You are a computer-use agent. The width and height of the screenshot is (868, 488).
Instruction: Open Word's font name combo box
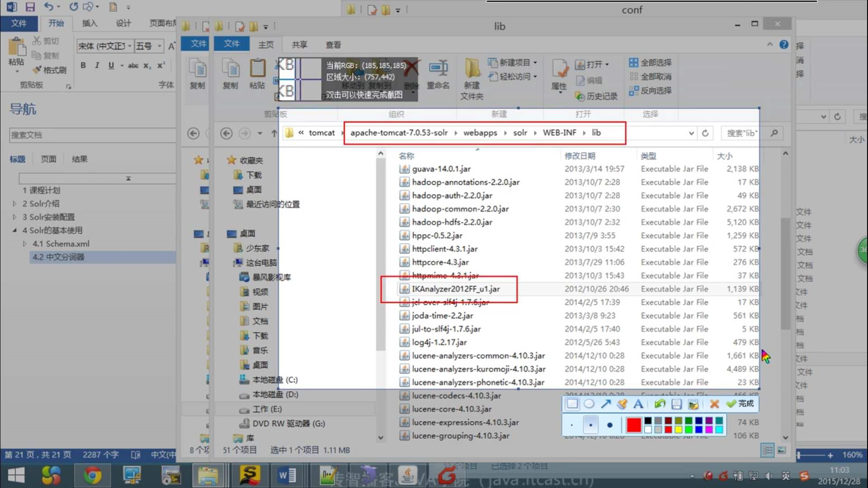tap(105, 46)
